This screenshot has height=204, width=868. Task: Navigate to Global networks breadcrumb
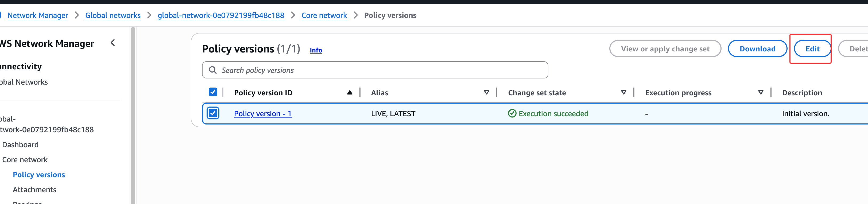coord(113,15)
